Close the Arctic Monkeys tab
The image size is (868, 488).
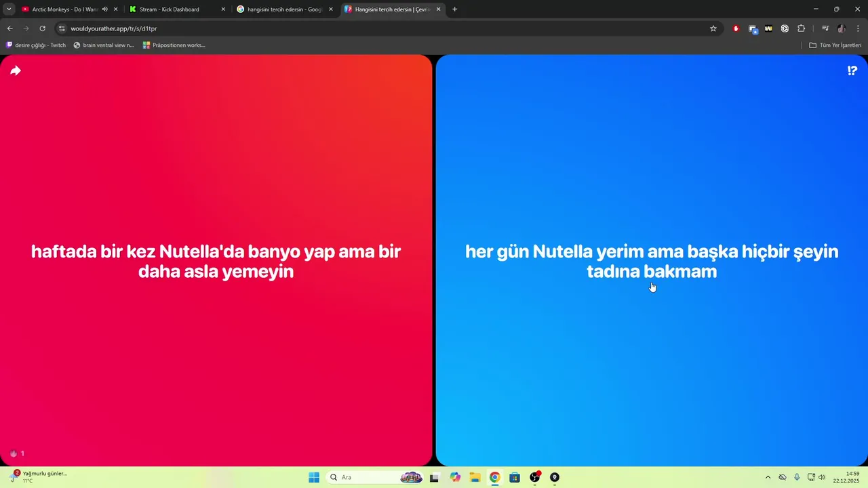(x=116, y=9)
